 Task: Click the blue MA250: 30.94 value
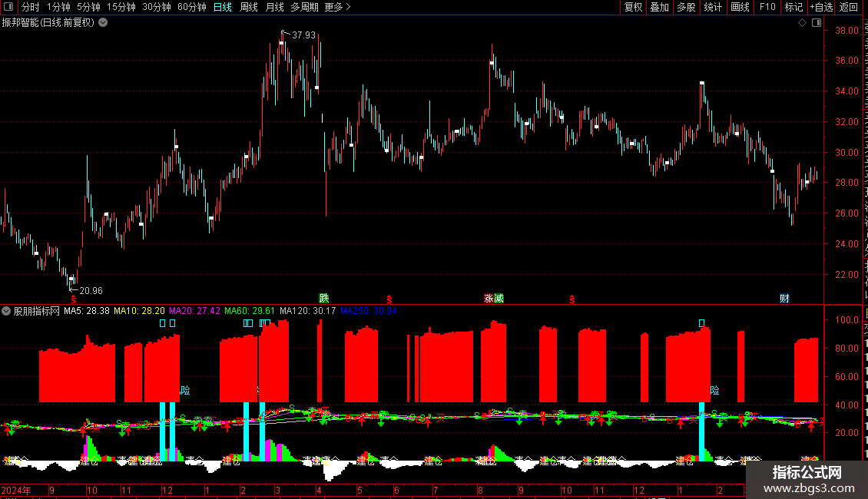click(369, 311)
